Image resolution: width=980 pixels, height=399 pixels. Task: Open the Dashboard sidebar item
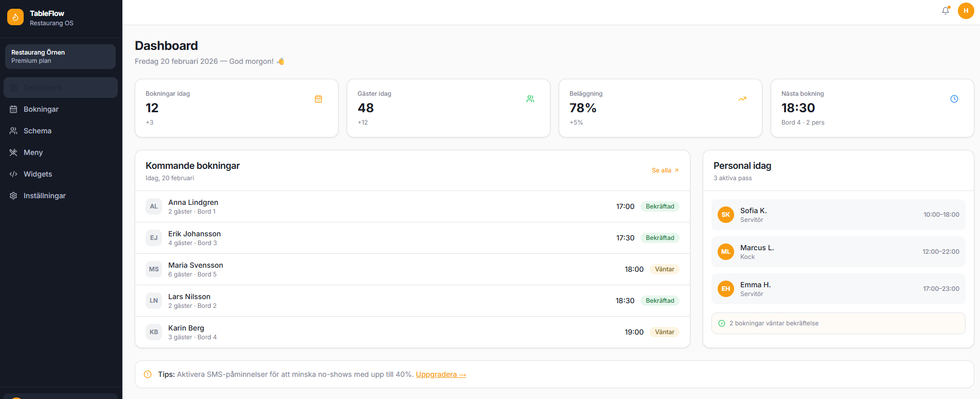[61, 88]
